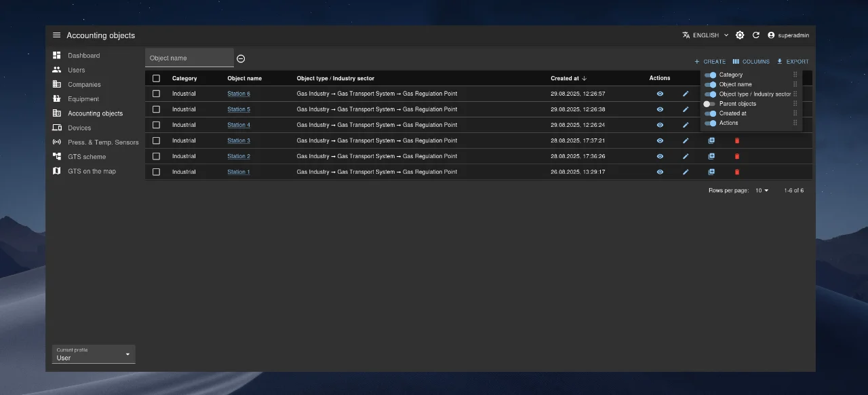Focus the Object name filter field

click(189, 58)
